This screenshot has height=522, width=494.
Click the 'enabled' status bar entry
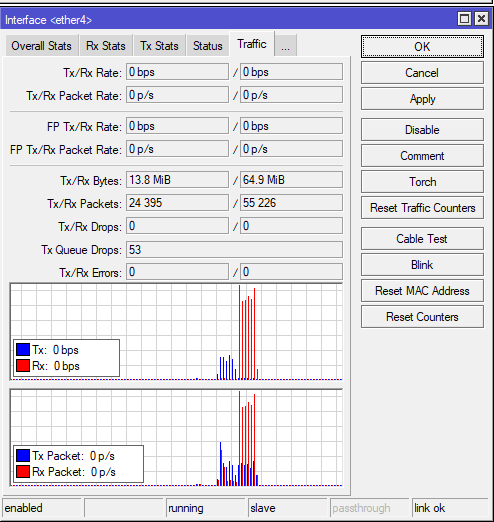(42, 508)
